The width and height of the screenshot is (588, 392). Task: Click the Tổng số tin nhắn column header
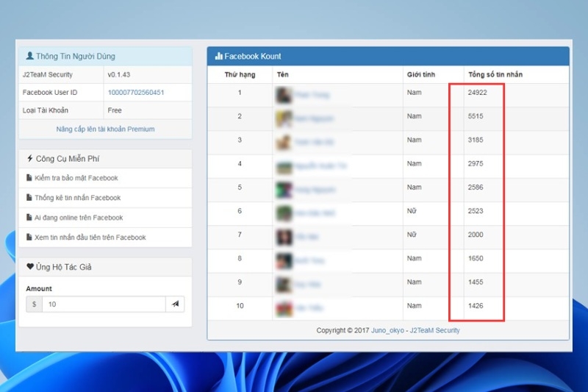coord(495,74)
